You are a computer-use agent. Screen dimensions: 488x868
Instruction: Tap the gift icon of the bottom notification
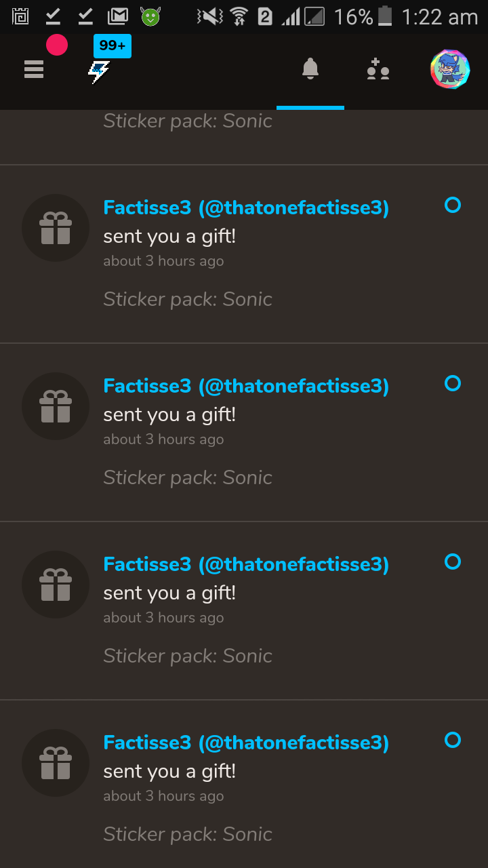click(56, 763)
